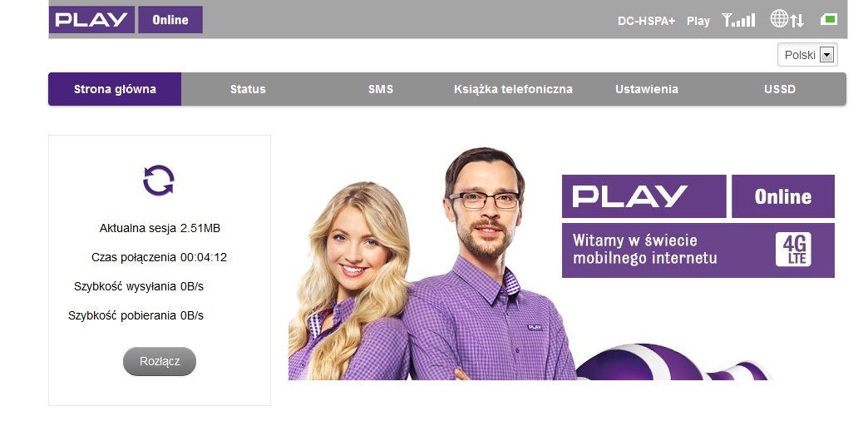Click the purple refresh arrows icon

(x=159, y=180)
